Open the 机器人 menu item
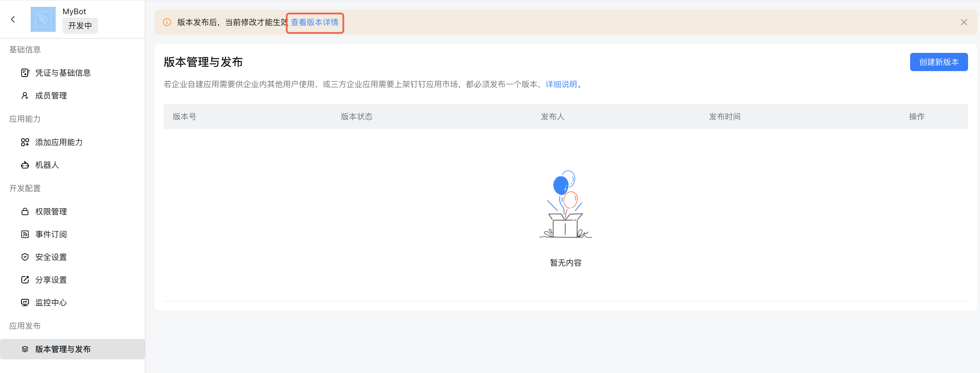 tap(47, 165)
